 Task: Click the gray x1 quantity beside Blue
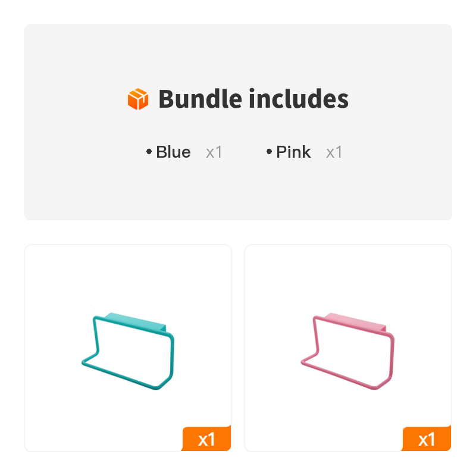[214, 152]
